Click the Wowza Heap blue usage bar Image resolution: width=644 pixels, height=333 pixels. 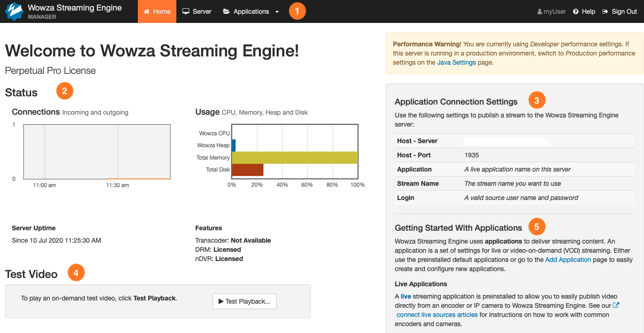[234, 145]
